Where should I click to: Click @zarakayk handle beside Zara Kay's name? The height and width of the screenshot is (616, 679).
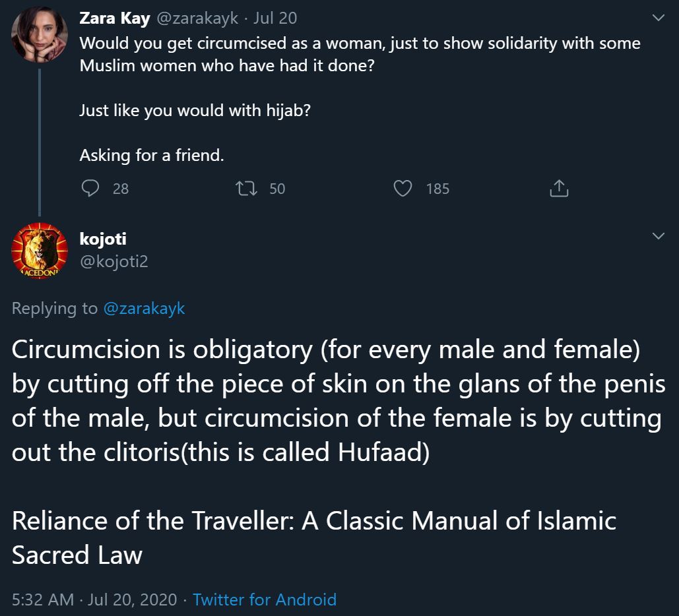(197, 18)
